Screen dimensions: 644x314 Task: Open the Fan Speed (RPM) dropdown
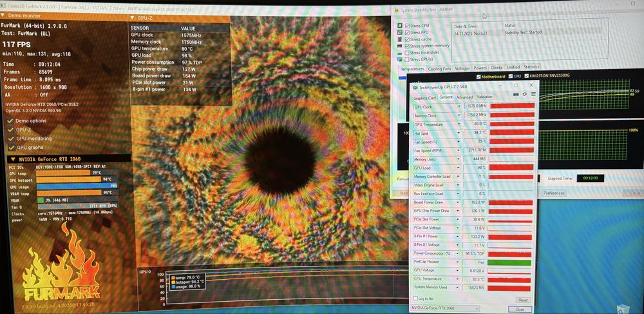click(x=459, y=150)
